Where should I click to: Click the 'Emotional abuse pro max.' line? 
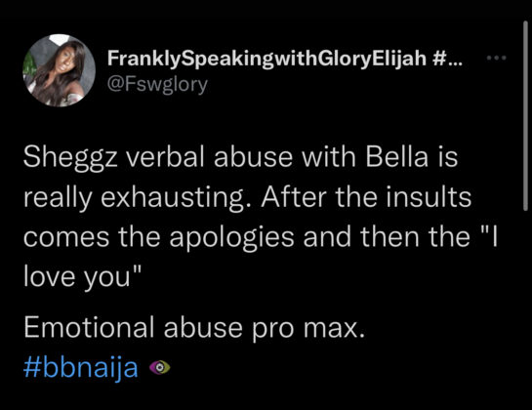(x=194, y=327)
